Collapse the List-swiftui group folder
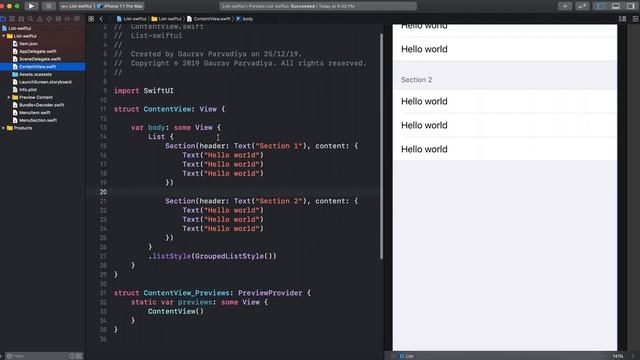Screen dimensions: 640x360 coord(4,36)
